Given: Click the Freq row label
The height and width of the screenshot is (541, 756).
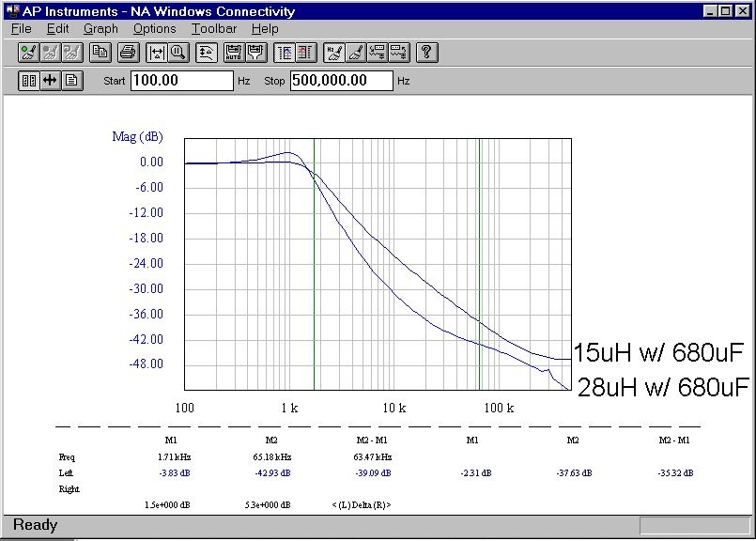Looking at the screenshot, I should [x=67, y=456].
